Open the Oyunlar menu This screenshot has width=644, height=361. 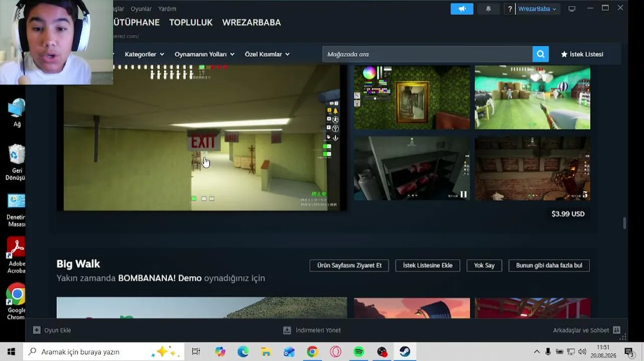coord(141,9)
